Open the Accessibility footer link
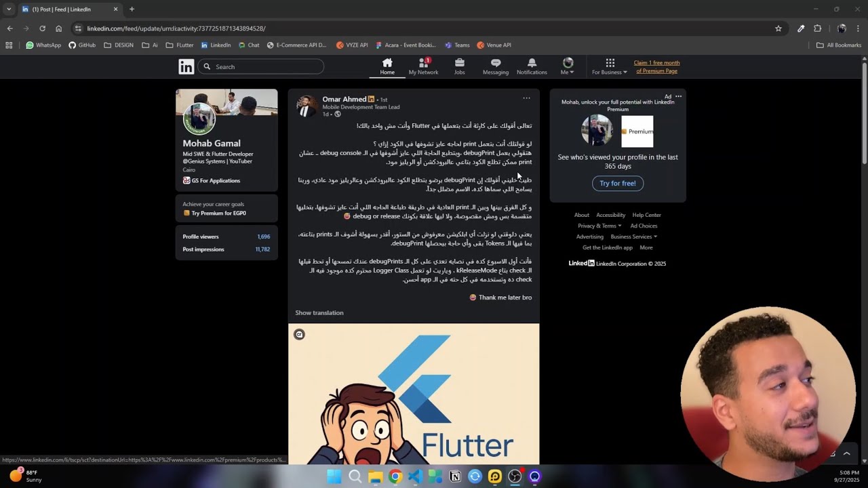Viewport: 868px width, 488px height. (611, 215)
